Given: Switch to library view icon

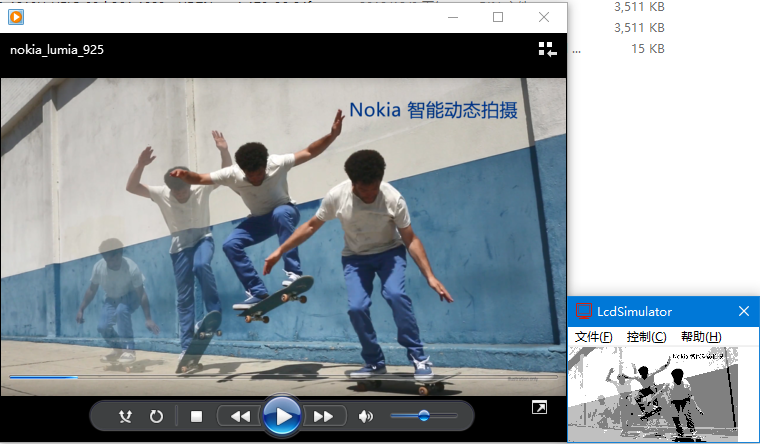Looking at the screenshot, I should pos(548,49).
